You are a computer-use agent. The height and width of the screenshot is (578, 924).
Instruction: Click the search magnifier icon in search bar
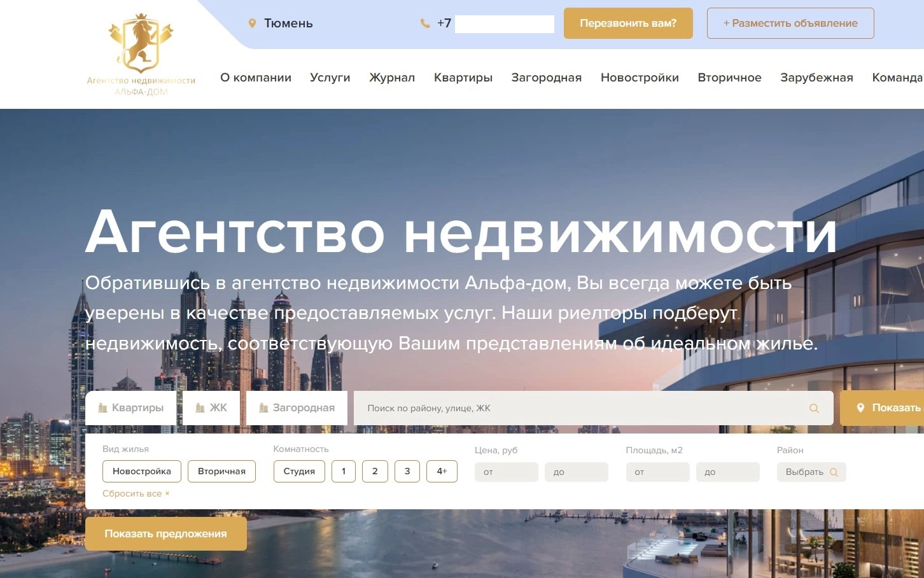(x=814, y=408)
